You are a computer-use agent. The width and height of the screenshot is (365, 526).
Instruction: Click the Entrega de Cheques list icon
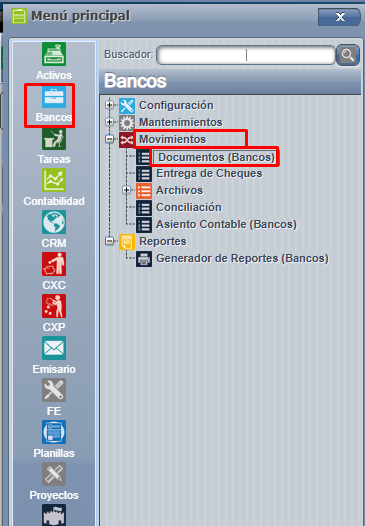pos(144,174)
